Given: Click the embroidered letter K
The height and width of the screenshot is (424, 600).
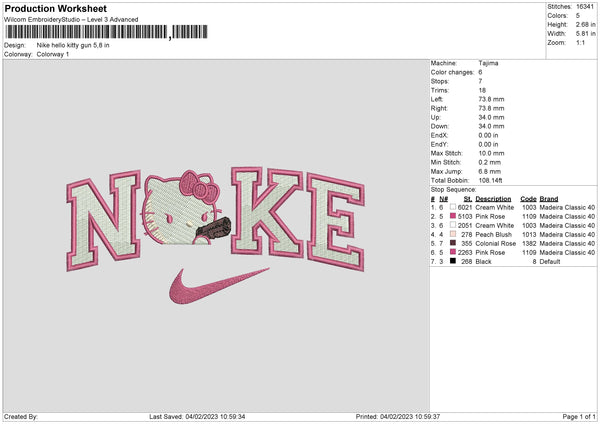Looking at the screenshot, I should 267,212.
